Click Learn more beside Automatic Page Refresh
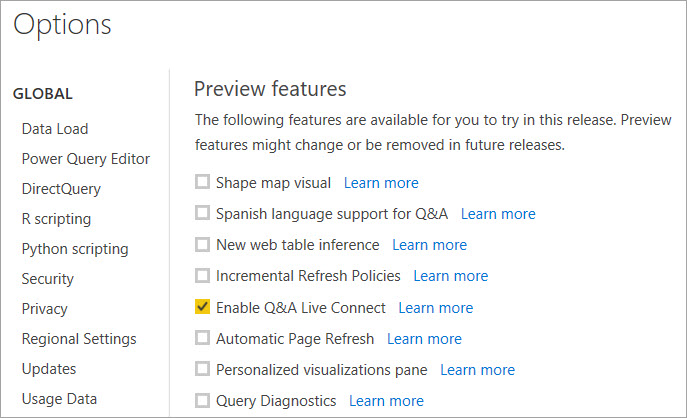687x418 pixels. [x=424, y=338]
